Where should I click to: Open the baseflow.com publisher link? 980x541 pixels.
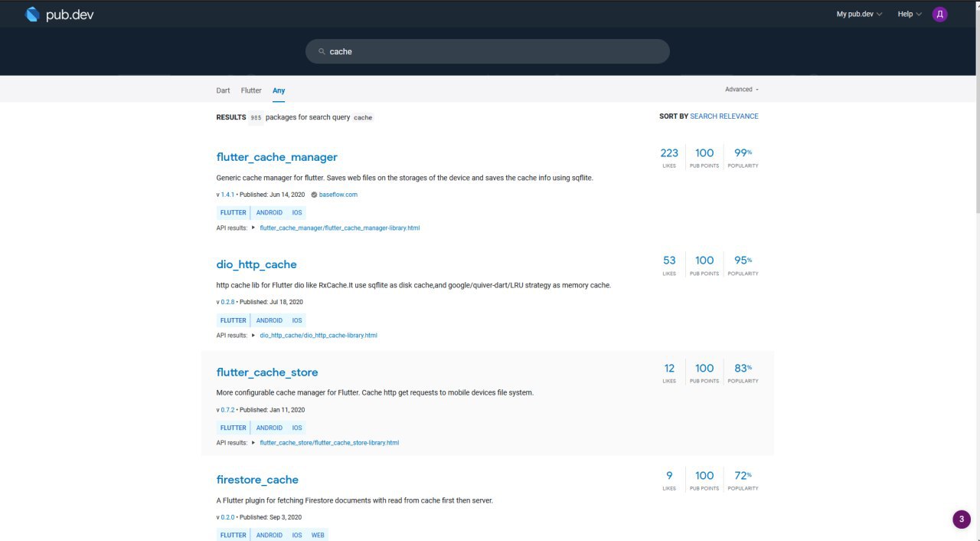(338, 195)
